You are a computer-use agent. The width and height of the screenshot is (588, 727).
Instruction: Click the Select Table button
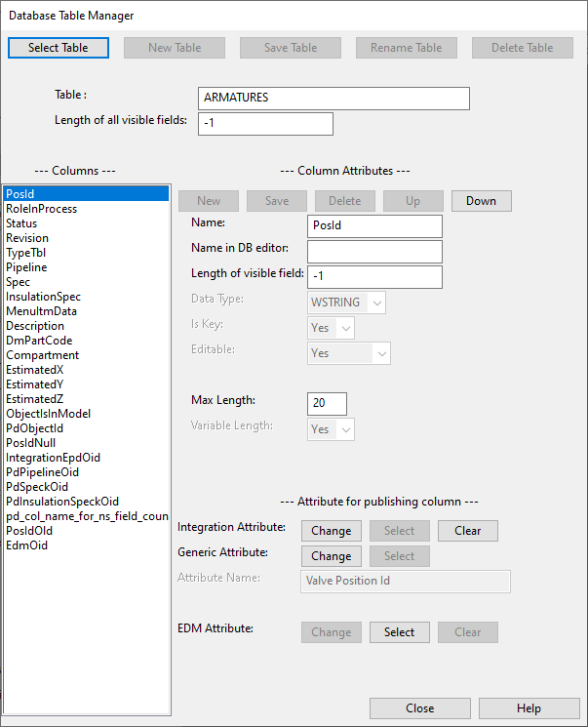(x=59, y=48)
